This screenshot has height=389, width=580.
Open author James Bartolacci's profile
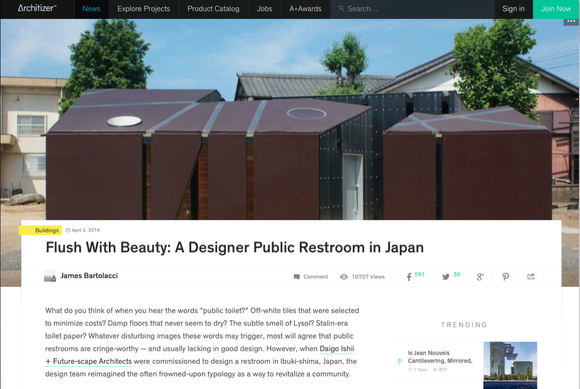pos(89,276)
